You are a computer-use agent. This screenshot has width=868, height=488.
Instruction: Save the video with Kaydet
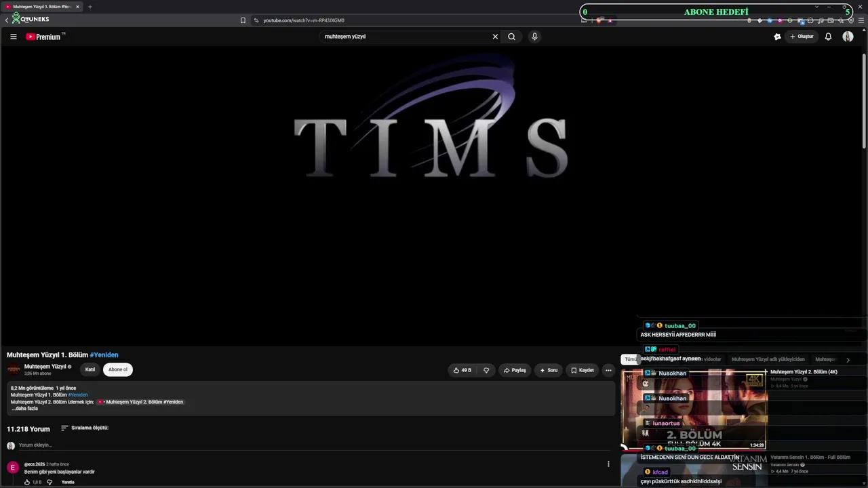[583, 370]
